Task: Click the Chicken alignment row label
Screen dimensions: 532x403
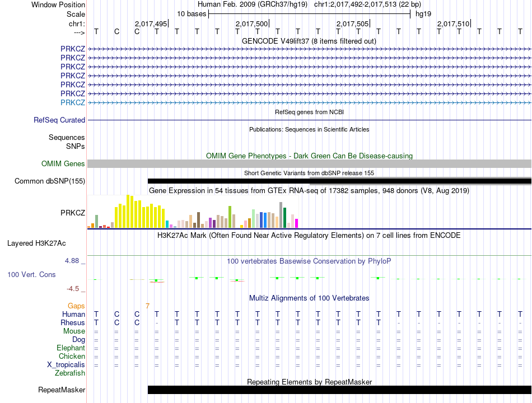Action: pos(72,356)
